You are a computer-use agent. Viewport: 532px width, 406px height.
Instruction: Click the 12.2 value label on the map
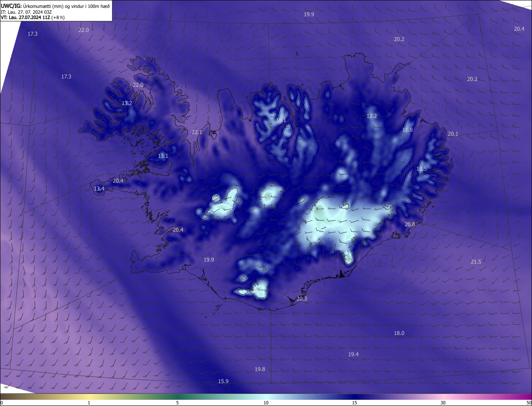(372, 116)
